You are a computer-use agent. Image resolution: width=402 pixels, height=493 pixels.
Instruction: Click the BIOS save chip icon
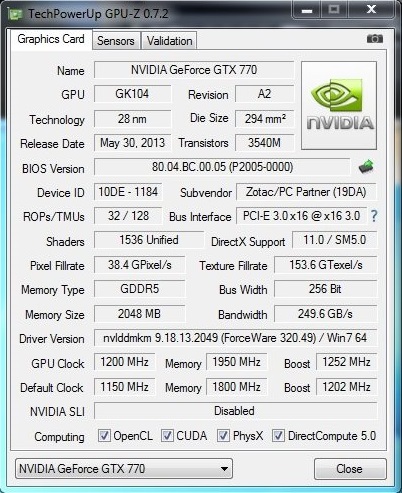366,166
